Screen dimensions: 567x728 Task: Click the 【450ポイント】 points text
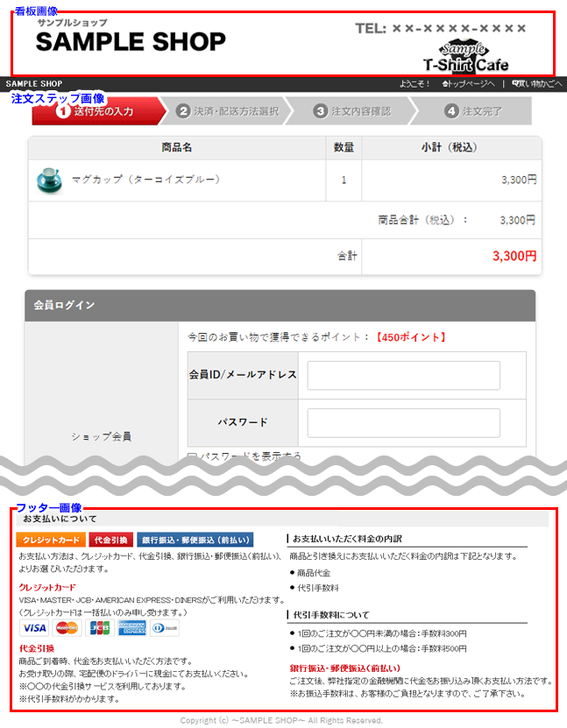coord(411,337)
